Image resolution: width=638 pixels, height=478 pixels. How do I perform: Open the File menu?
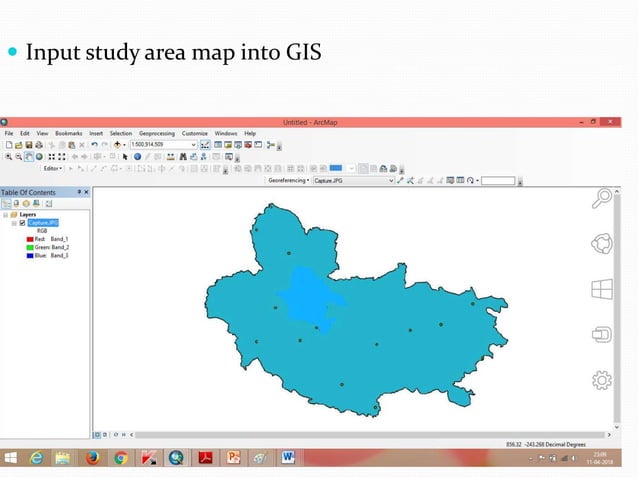[9, 133]
